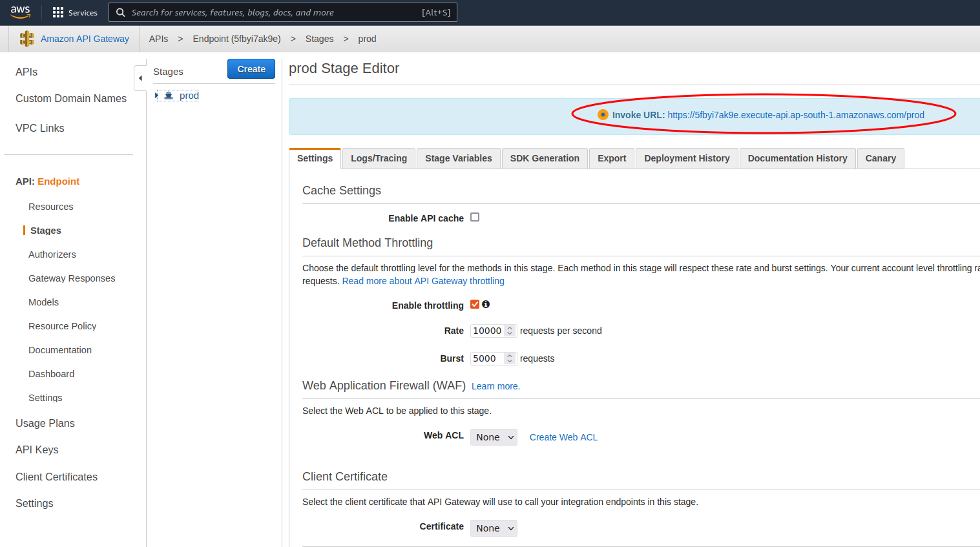The image size is (980, 547).
Task: Click the prod breadcrumb
Action: point(367,39)
